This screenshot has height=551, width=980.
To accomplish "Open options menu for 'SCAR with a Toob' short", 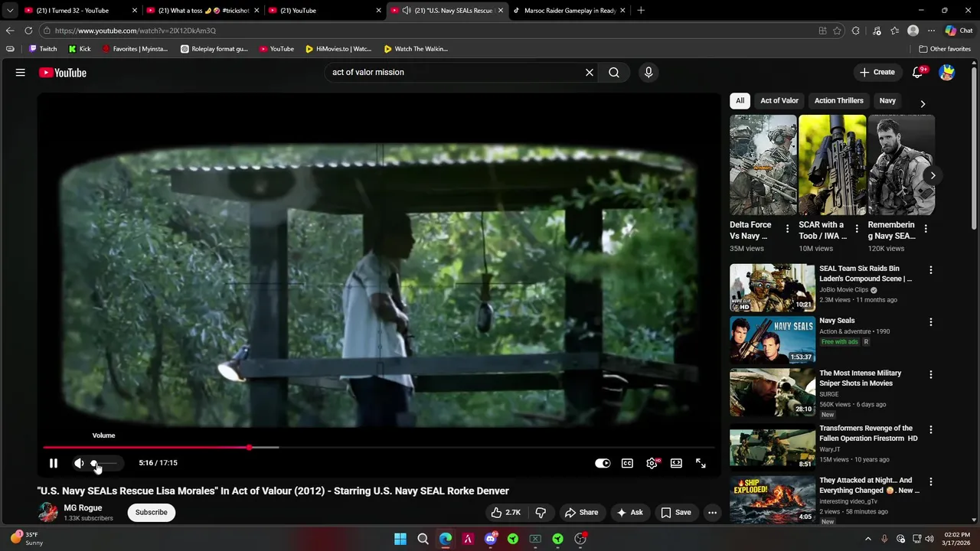I will pyautogui.click(x=857, y=229).
